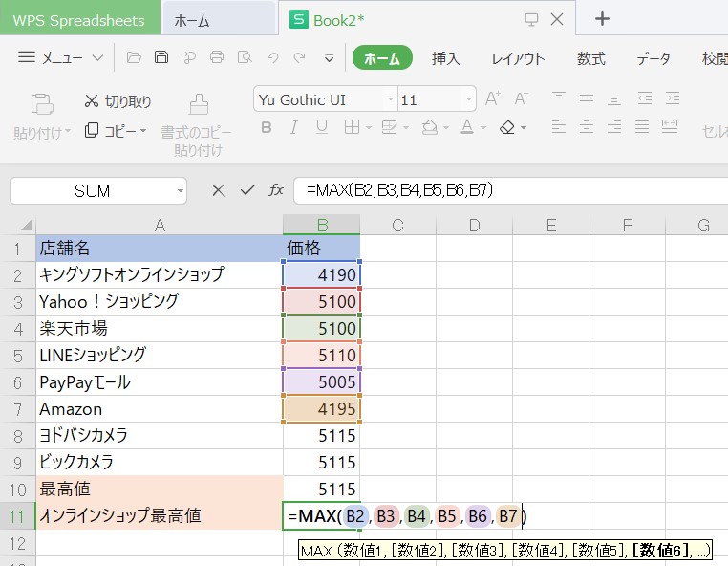Viewport: 728px width, 566px height.
Task: Click the WPS Spreadsheets tab
Action: tap(79, 20)
